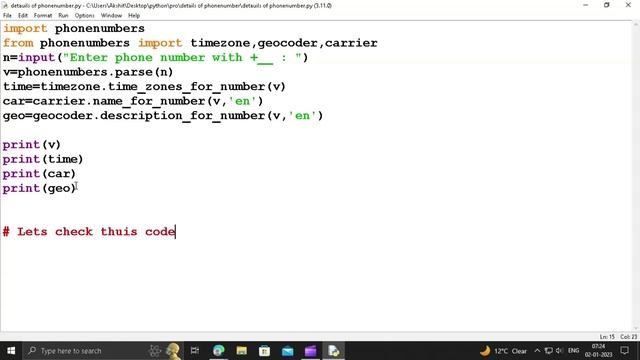This screenshot has height=360, width=640.
Task: Open the purple clapperboard app on the taskbar
Action: pos(310,351)
